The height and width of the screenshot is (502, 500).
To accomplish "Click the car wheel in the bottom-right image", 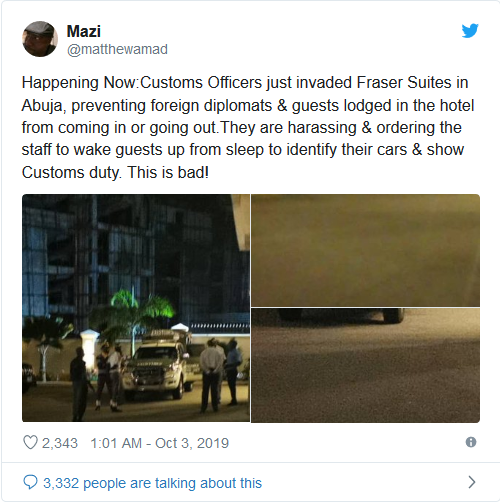I will pos(394,315).
